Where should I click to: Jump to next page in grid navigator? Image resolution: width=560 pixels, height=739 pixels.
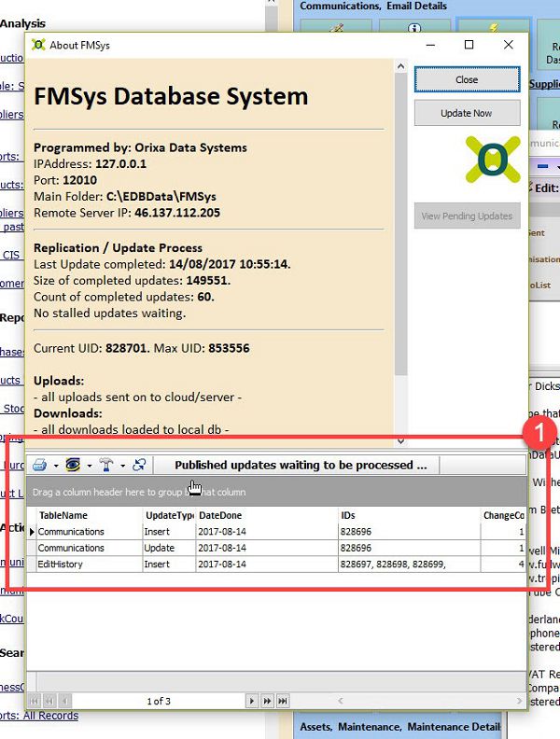pyautogui.click(x=267, y=701)
